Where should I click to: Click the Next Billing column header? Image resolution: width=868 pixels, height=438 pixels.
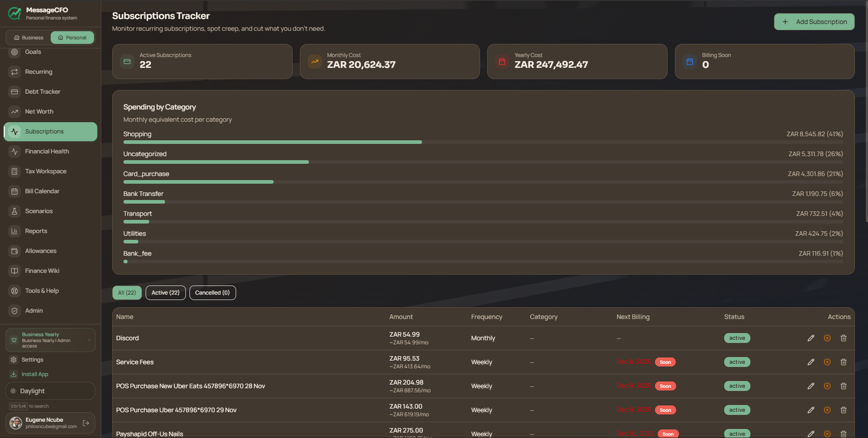[x=633, y=317]
